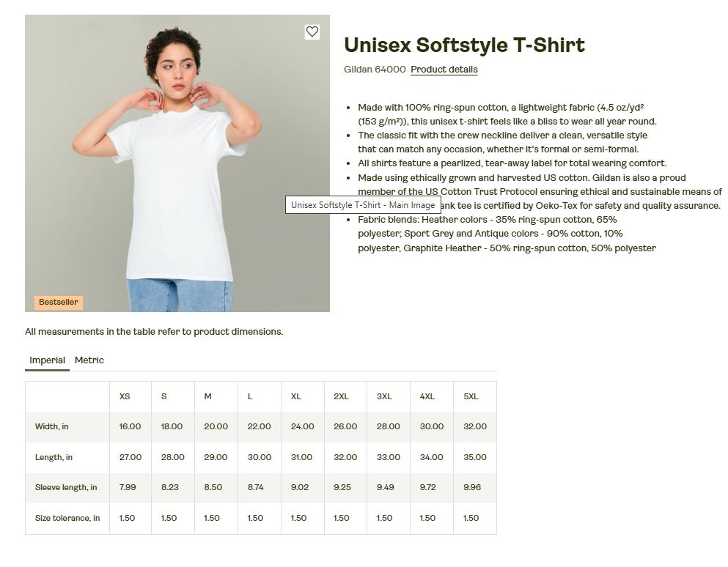Open the Product details link

444,70
